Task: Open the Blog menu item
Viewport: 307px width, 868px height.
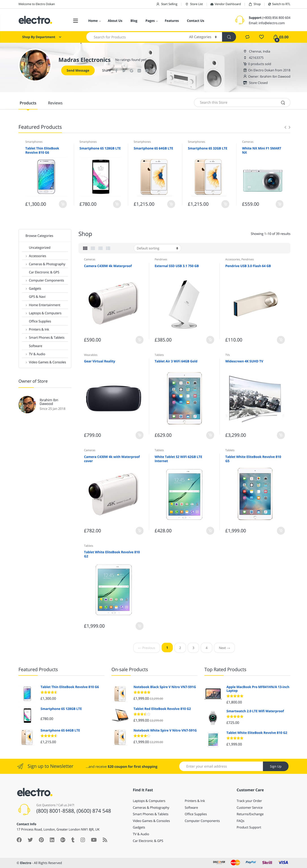Action: 134,21
